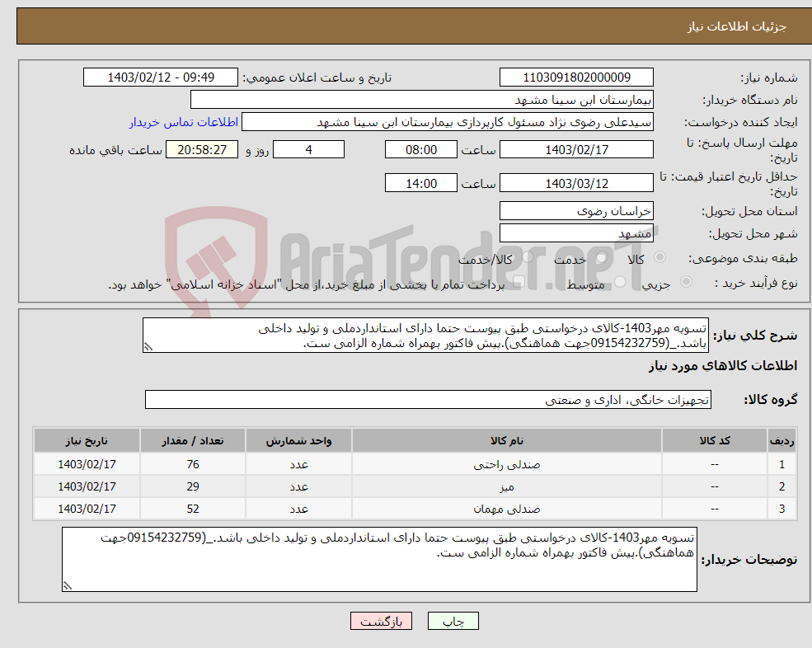Click quantity cell showing 52

(193, 509)
